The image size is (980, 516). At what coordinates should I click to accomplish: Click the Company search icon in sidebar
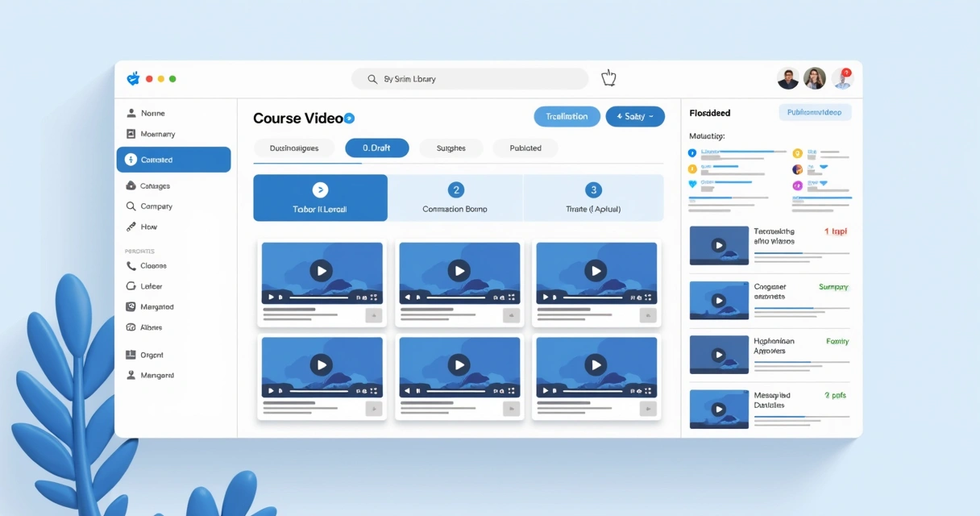tap(131, 206)
